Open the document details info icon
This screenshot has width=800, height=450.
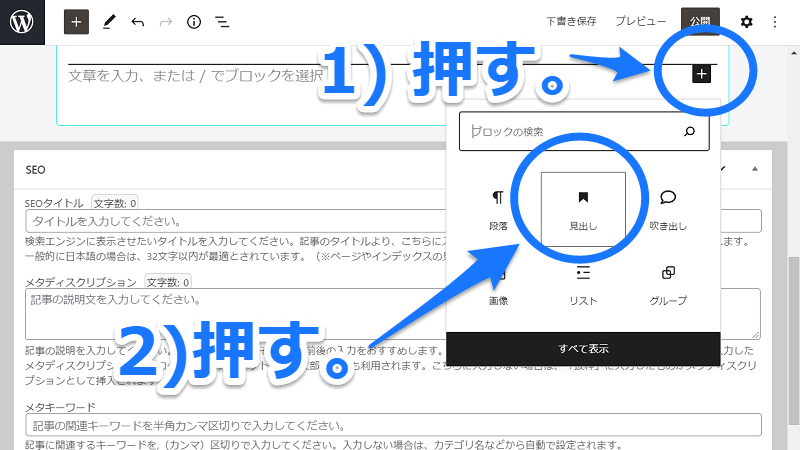click(x=194, y=21)
